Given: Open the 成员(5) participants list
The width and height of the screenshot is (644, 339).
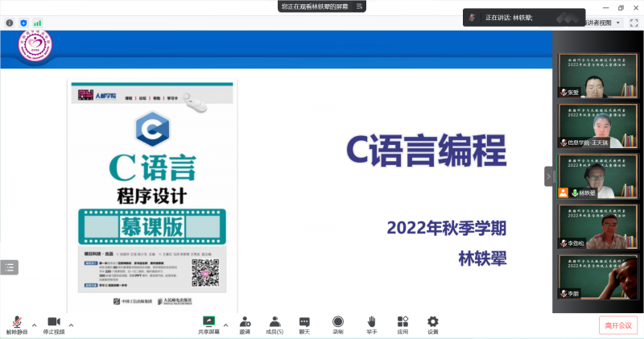Looking at the screenshot, I should pos(275,324).
